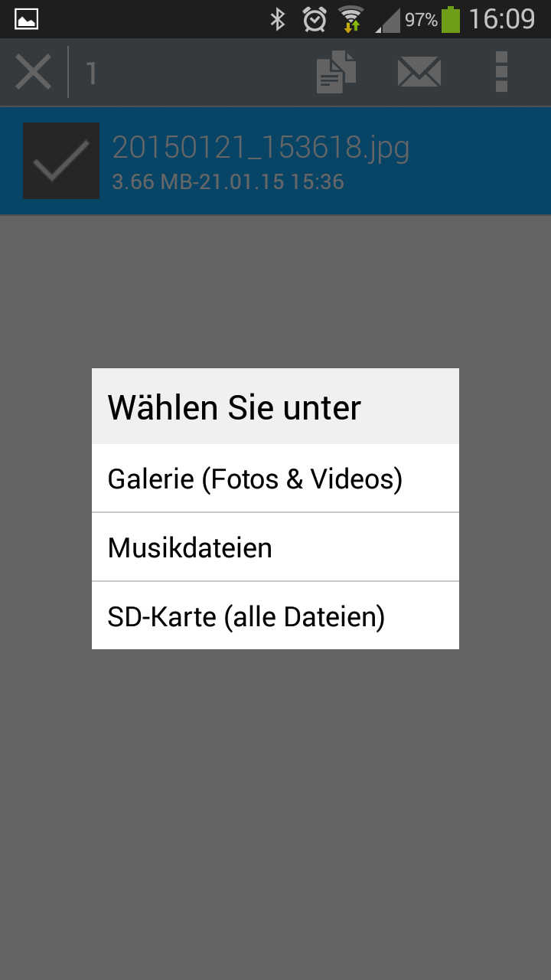Tap the envelope mail icon
The height and width of the screenshot is (980, 551).
(x=419, y=73)
